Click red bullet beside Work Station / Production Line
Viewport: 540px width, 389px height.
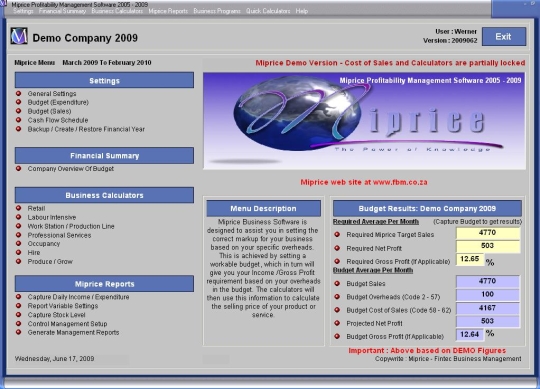19,226
